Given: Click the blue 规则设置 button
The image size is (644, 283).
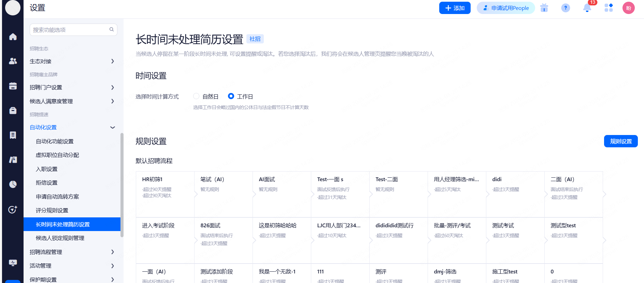Looking at the screenshot, I should (620, 141).
